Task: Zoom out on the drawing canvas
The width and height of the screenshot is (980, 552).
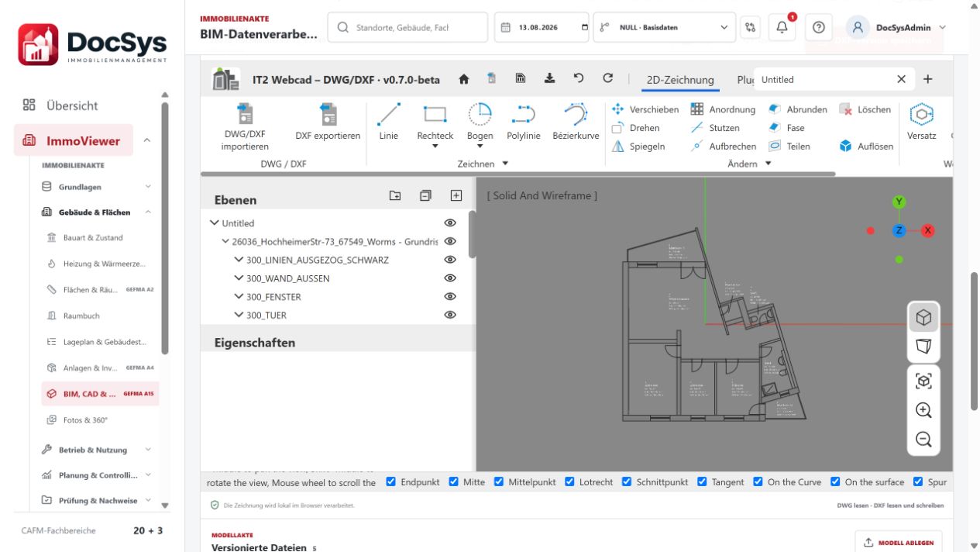Action: point(923,440)
